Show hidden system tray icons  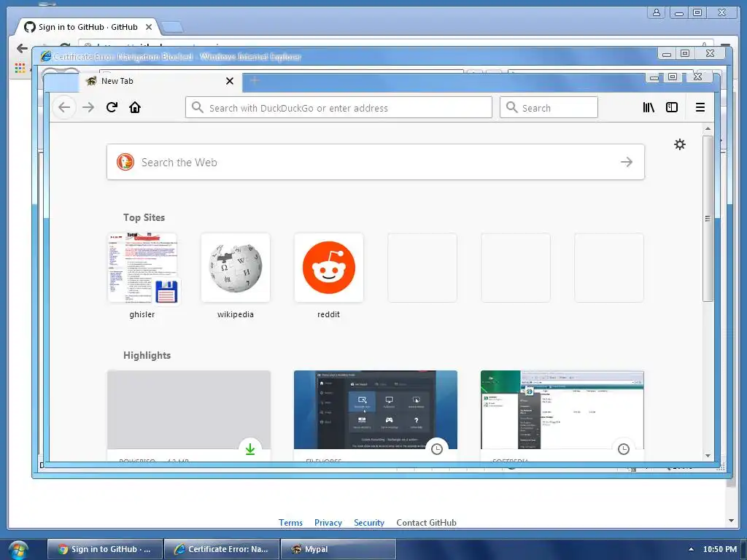pos(691,549)
